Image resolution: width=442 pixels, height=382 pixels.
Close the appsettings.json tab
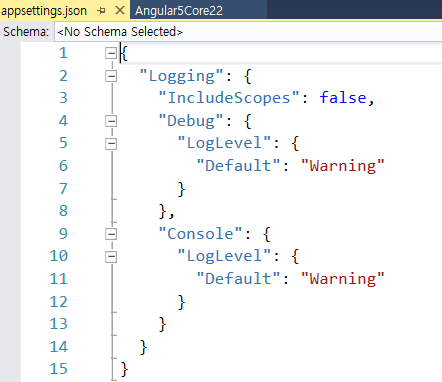(120, 10)
